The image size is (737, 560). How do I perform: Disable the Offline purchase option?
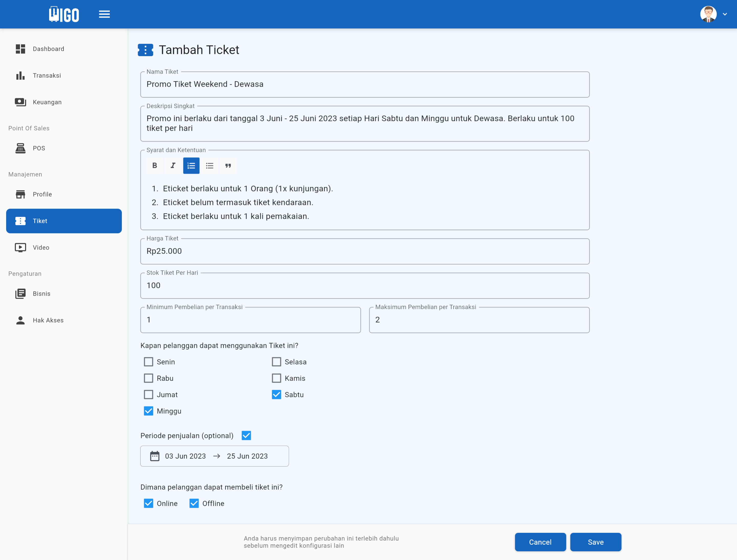194,503
